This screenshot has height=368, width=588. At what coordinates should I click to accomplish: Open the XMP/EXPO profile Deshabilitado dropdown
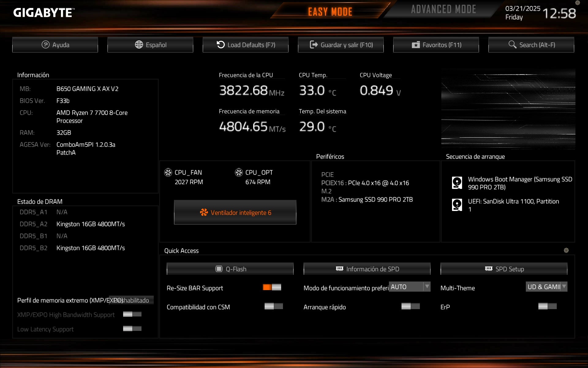131,300
